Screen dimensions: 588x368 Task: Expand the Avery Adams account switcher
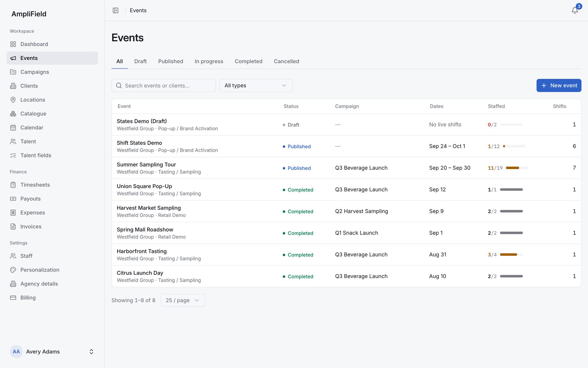52,352
